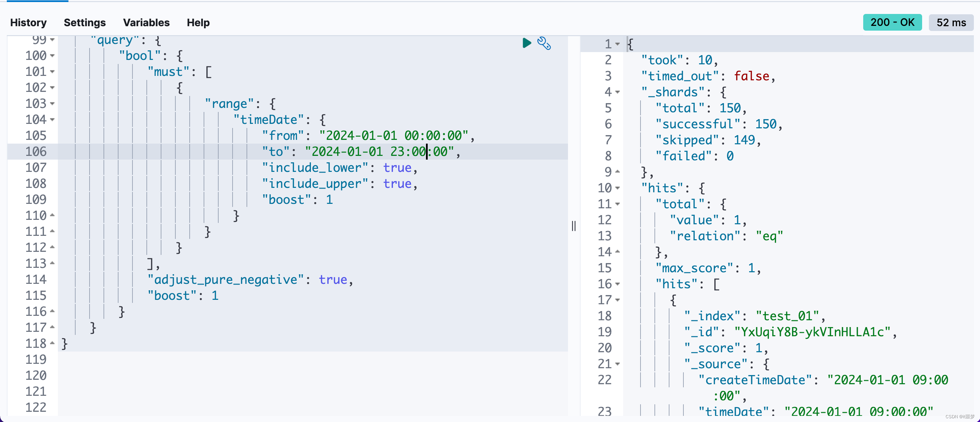Collapse the "must" array at line 101
The height and width of the screenshot is (422, 980).
point(52,72)
